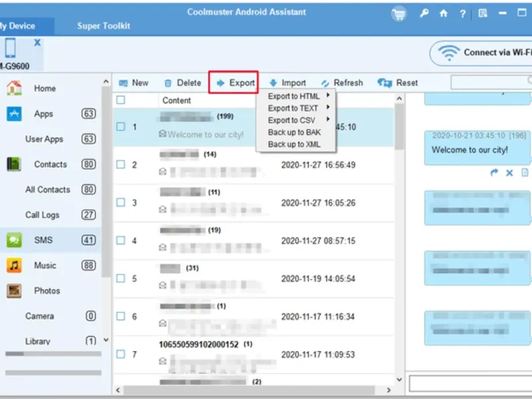
Task: Click horizontal scroll left arrow
Action: pyautogui.click(x=118, y=390)
